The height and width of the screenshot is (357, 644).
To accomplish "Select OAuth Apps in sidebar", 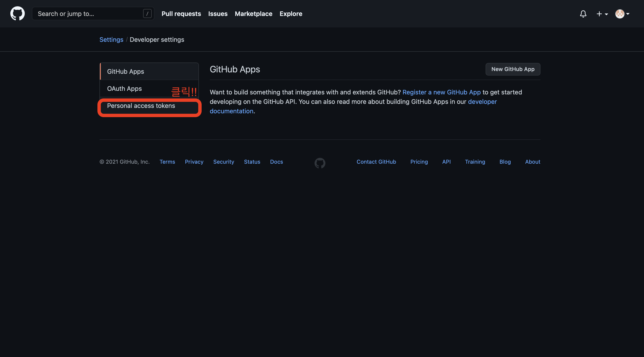I will [124, 89].
